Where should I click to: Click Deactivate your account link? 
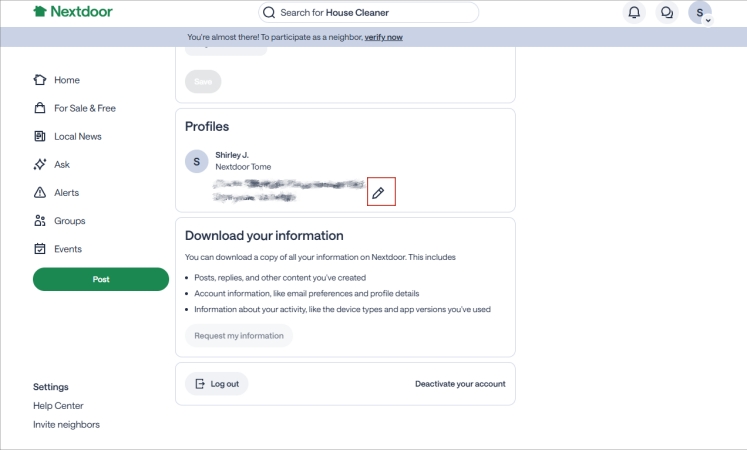click(x=460, y=384)
